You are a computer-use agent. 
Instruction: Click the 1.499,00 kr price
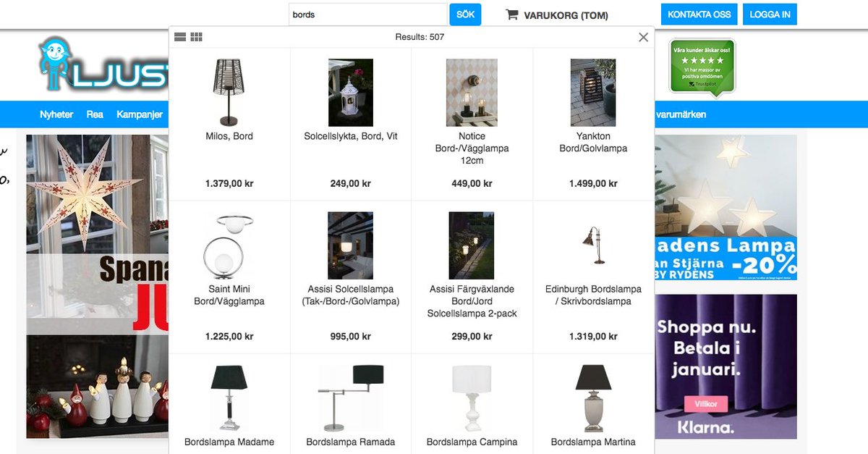[593, 184]
